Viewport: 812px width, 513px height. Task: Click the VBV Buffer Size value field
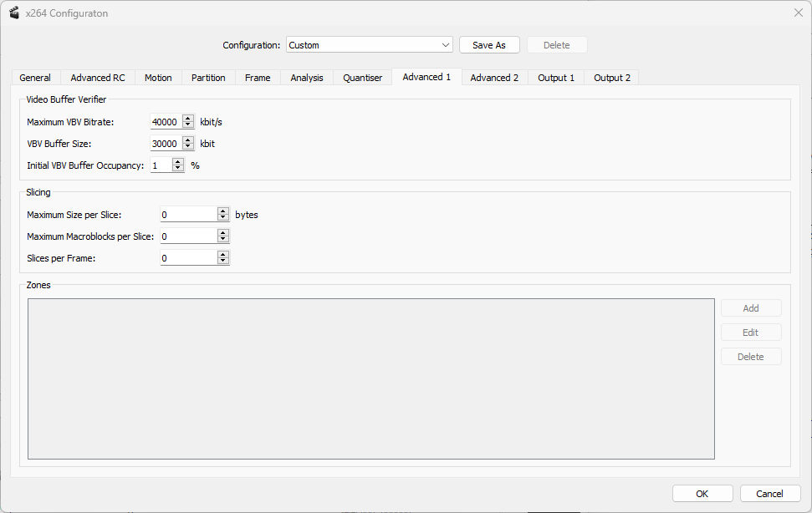tap(166, 144)
